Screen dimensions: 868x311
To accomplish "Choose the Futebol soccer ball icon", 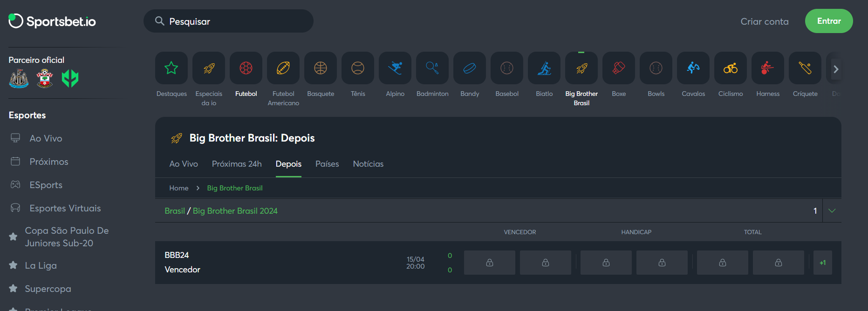I will 246,68.
